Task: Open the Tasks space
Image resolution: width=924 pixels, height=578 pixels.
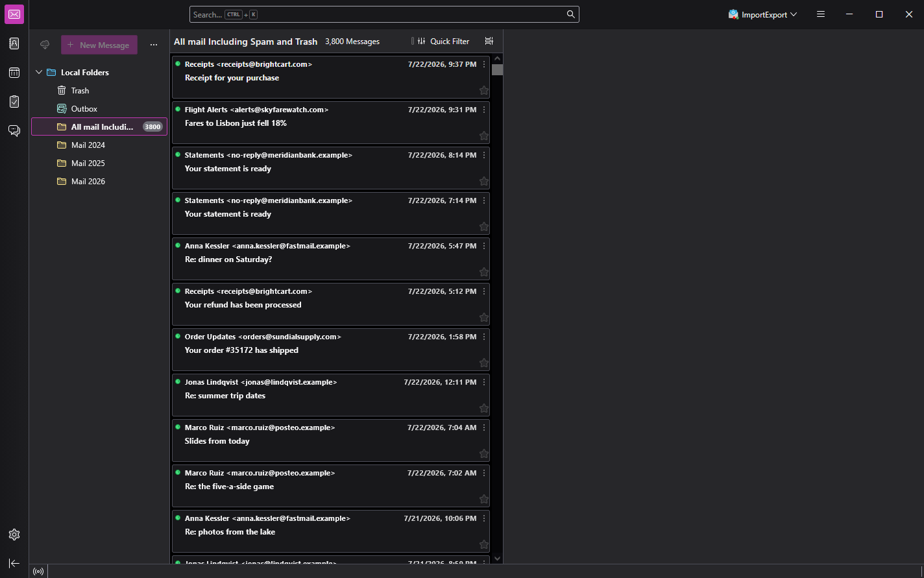Action: point(14,102)
